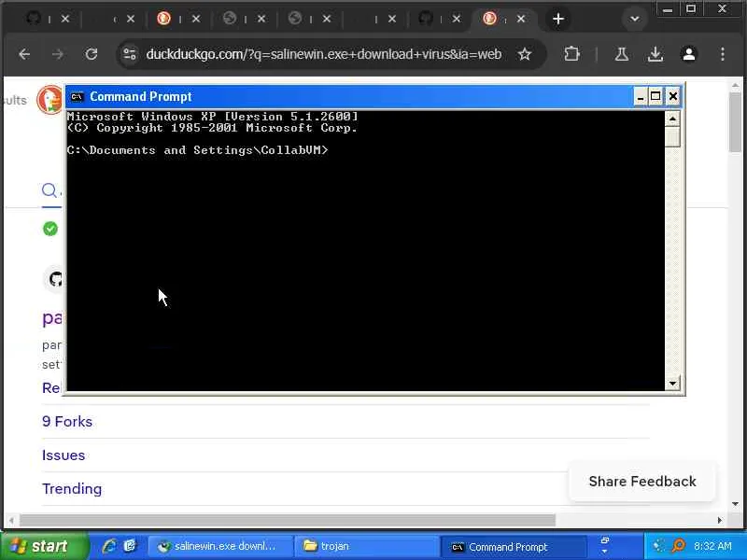747x560 pixels.
Task: Click the GitHub favicon in search result
Action: pos(56,279)
